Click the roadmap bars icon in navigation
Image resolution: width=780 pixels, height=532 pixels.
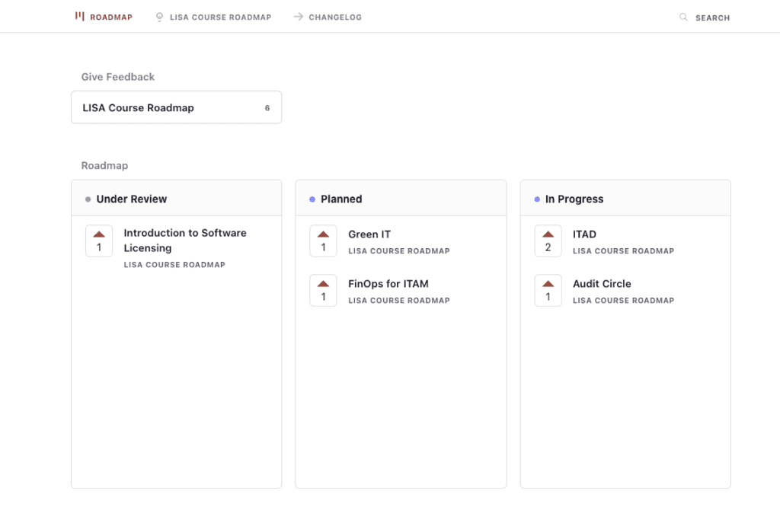click(x=80, y=17)
